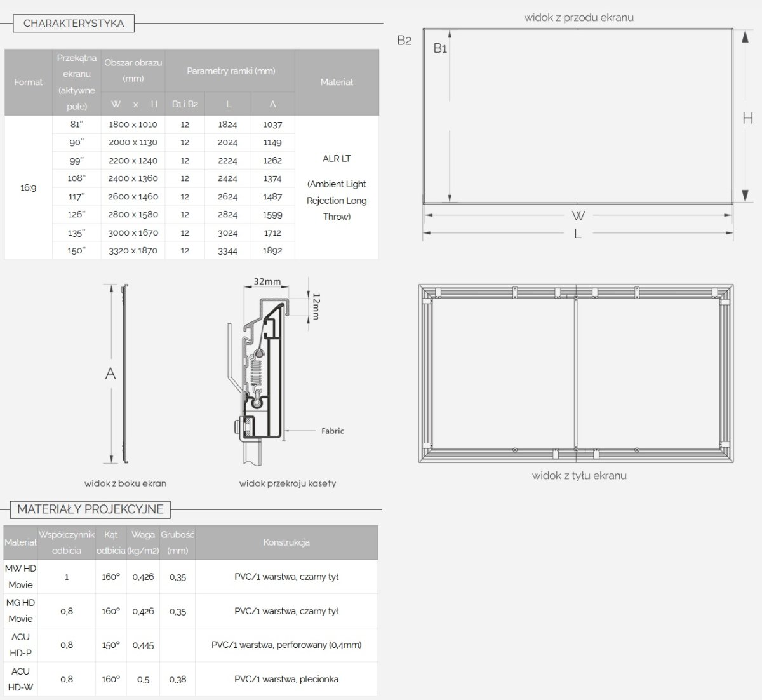Click the CHARAKTERYSTYKA section heading

pyautogui.click(x=74, y=24)
